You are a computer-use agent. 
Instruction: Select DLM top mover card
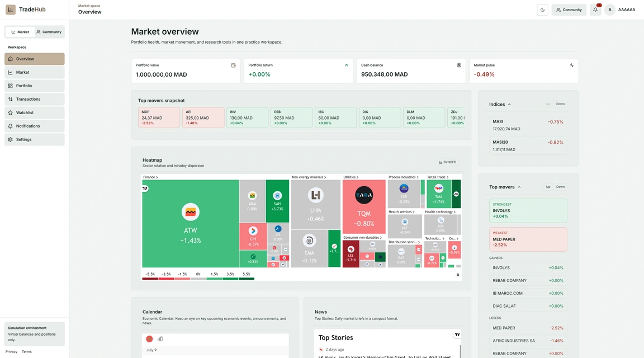coord(424,117)
